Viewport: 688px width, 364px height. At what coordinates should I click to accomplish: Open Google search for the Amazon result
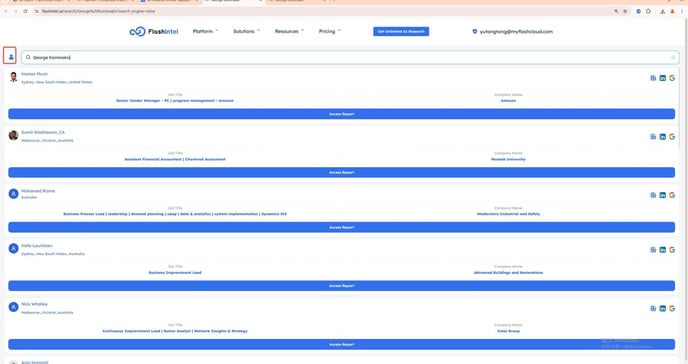(x=672, y=78)
